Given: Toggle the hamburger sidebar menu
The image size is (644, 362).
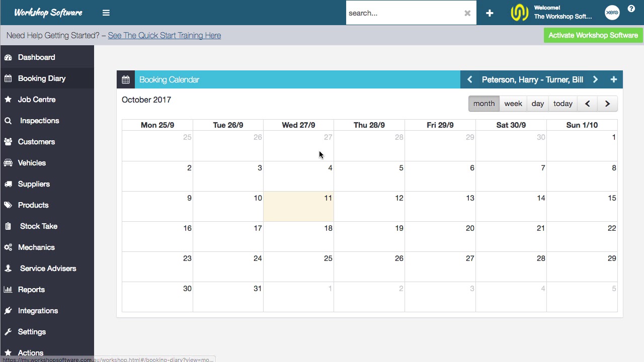Looking at the screenshot, I should pos(106,13).
